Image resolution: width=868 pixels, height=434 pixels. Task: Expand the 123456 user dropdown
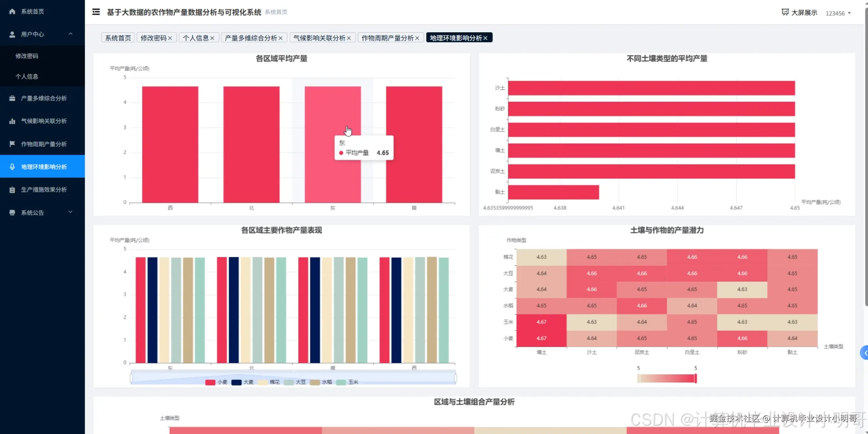point(838,13)
